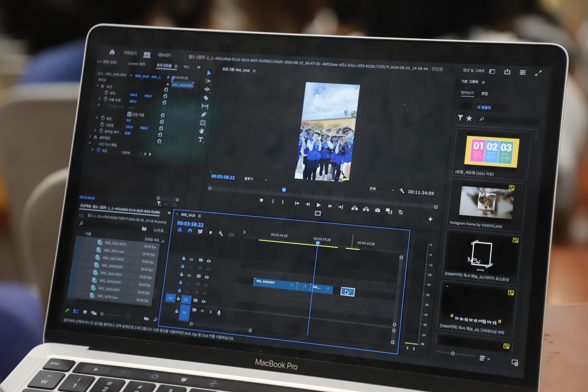Click the Extract button
This screenshot has width=588, height=392.
pos(366,209)
